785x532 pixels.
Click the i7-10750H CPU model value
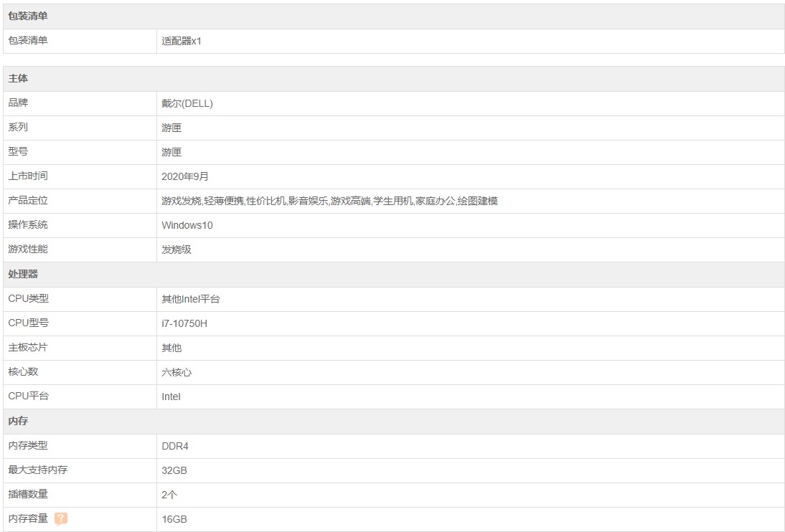184,323
